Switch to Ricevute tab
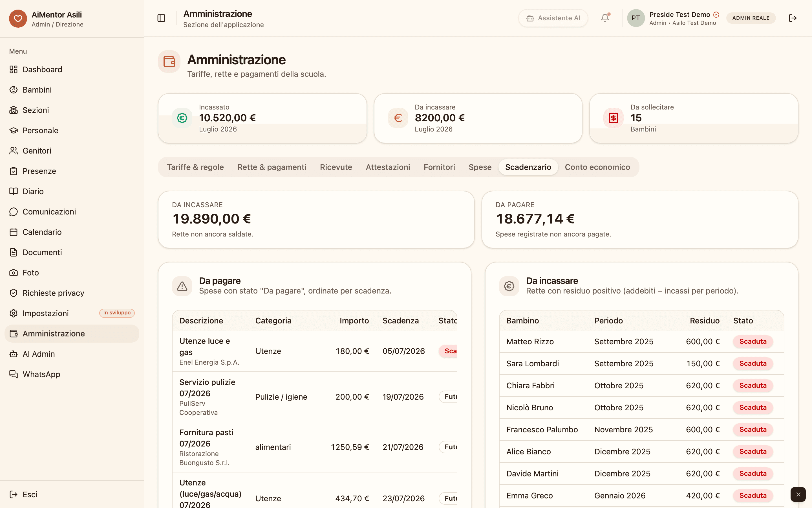The image size is (812, 508). click(x=336, y=167)
